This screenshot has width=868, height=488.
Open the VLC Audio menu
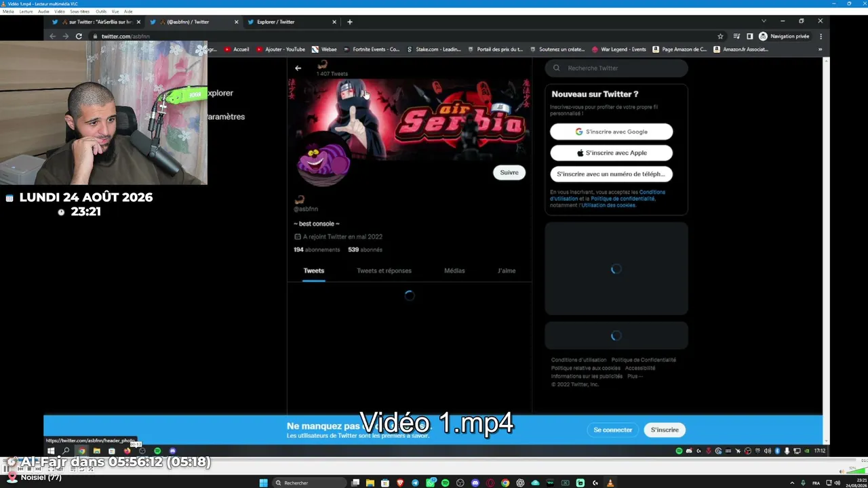pos(43,12)
